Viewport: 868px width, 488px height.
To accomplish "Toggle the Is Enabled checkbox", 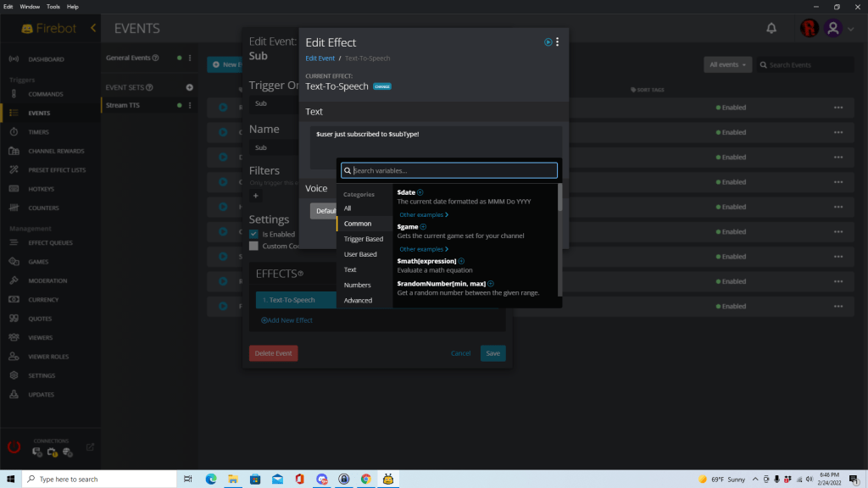I will 252,234.
